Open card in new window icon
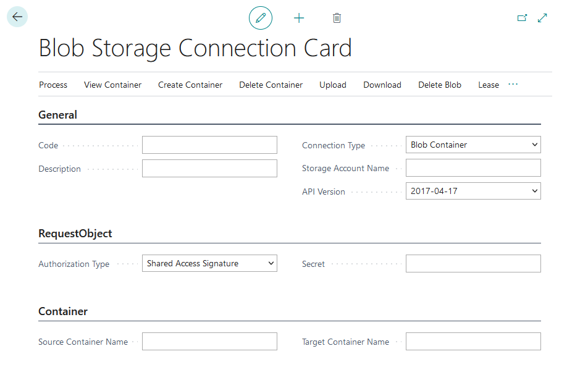588x367 pixels. tap(522, 18)
